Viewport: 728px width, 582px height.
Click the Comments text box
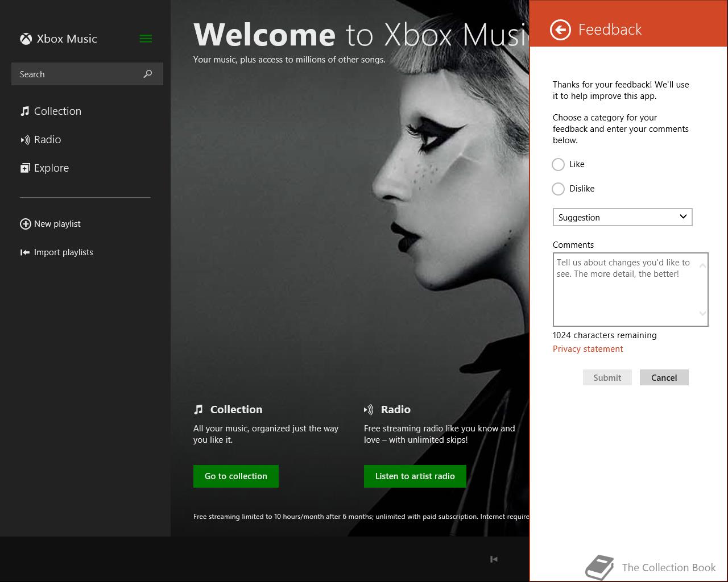631,289
